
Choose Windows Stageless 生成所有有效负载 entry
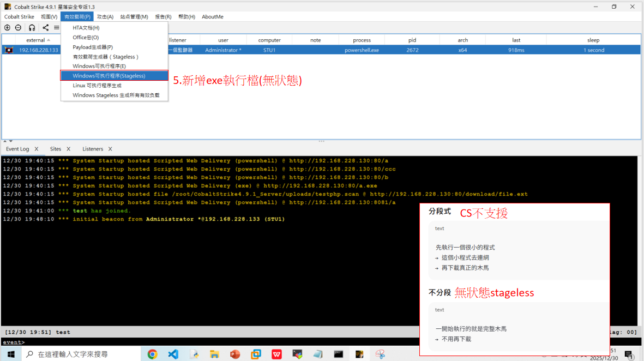(114, 95)
